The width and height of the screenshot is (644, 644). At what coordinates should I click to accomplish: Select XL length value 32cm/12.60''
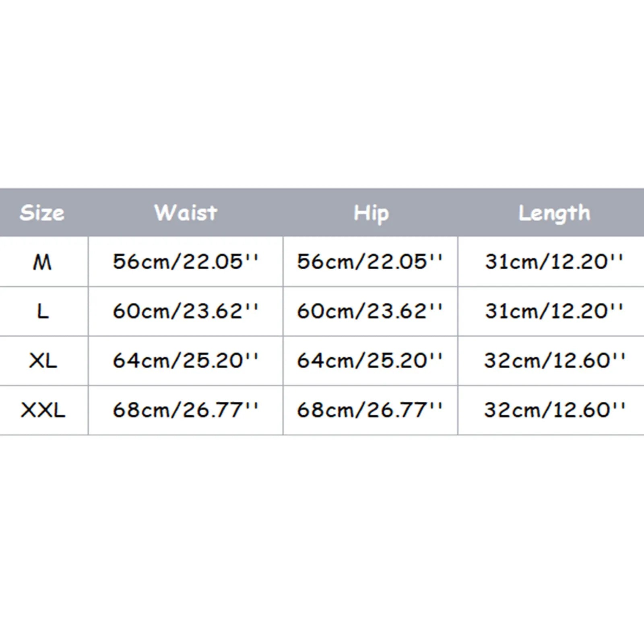[555, 360]
